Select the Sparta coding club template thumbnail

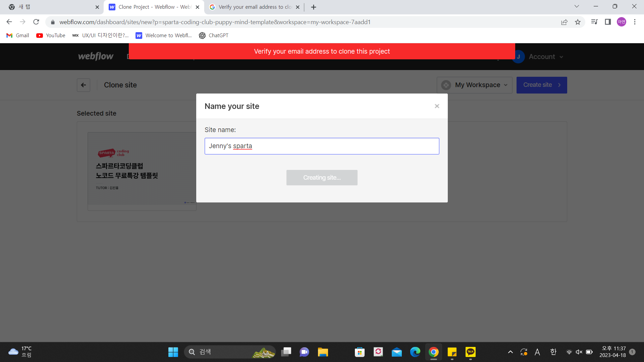point(142,171)
